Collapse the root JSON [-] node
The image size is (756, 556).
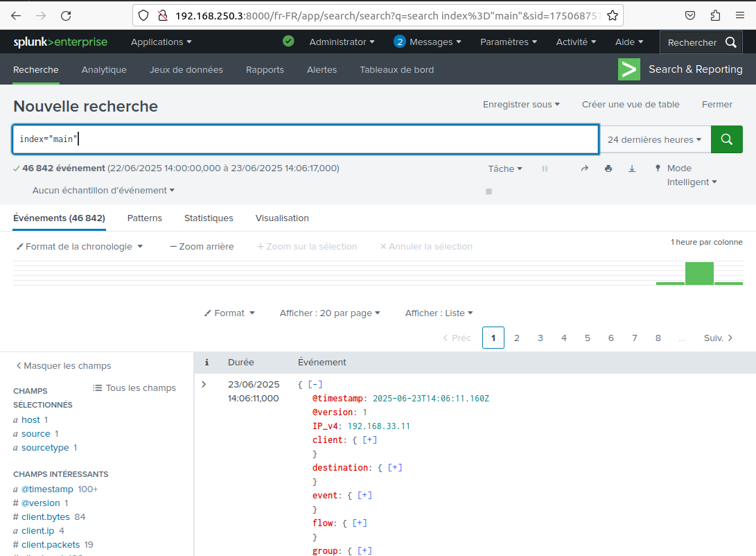tap(315, 384)
